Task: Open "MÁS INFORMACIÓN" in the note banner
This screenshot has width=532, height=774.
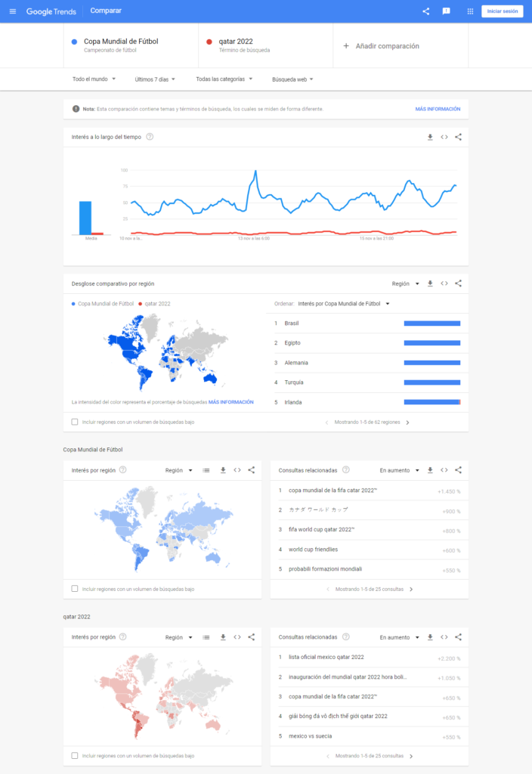Action: 437,109
